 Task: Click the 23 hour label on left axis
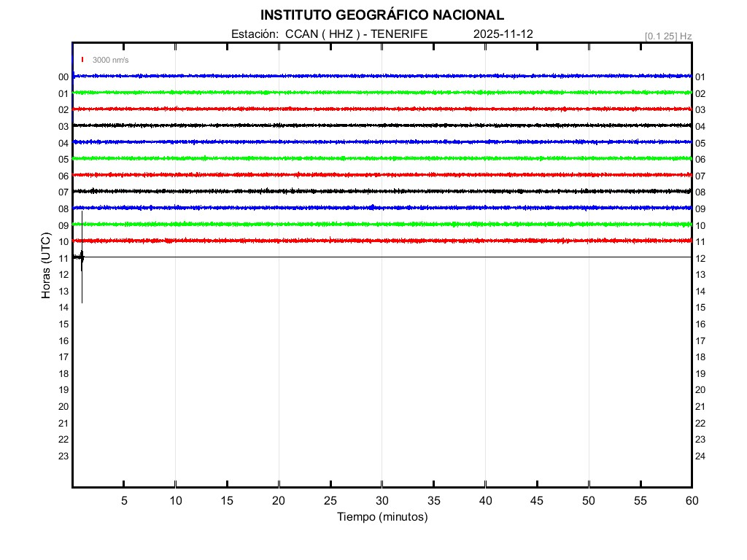click(63, 456)
